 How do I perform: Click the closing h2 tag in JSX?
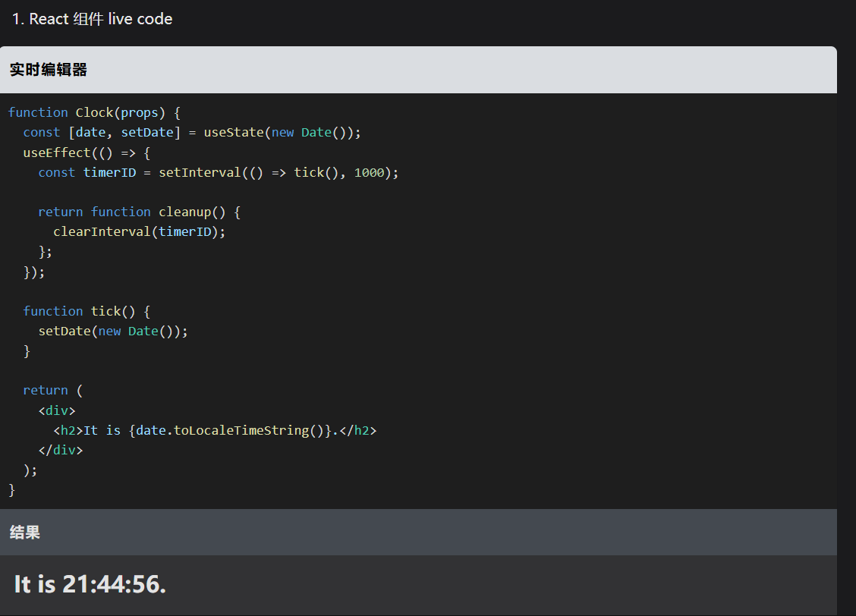coord(357,430)
